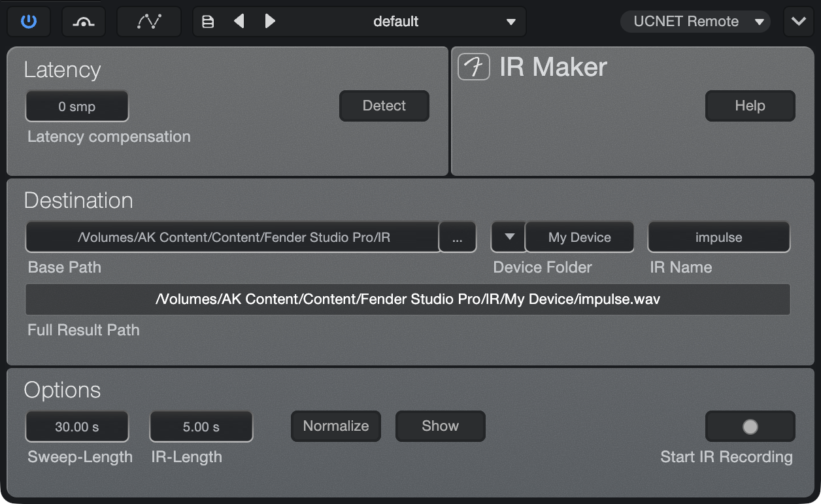This screenshot has height=504, width=821.
Task: Expand the top-right chevron menu
Action: click(x=798, y=22)
